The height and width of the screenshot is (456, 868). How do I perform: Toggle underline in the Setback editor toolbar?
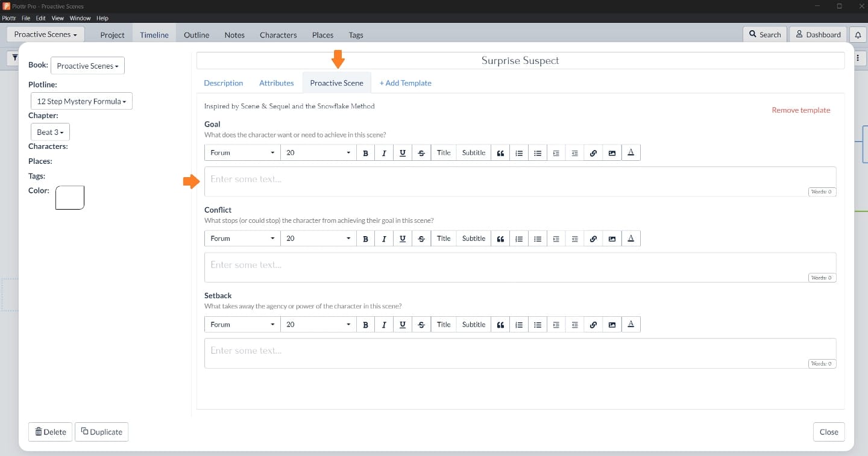(403, 325)
